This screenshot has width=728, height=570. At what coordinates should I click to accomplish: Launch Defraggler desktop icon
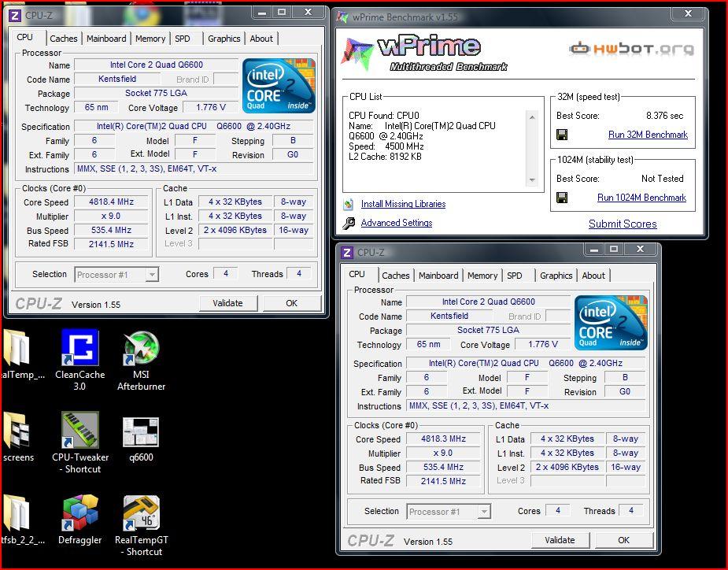tap(79, 513)
